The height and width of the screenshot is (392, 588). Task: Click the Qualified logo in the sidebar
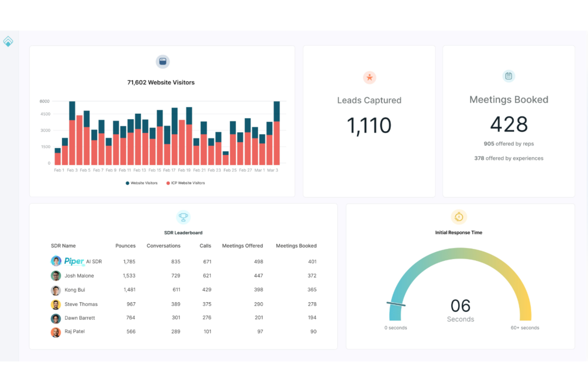pyautogui.click(x=8, y=41)
